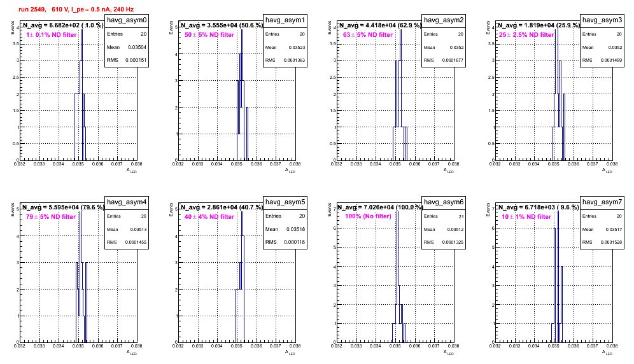This screenshot has height=364, width=634.
Task: Click the Events y-axis label of havg_asym4 plot
Action: [13, 209]
